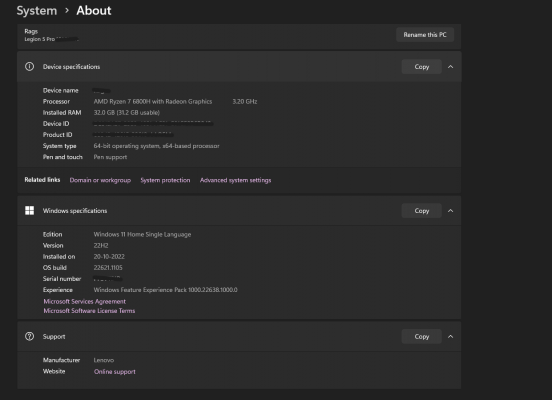This screenshot has width=552, height=400.
Task: Click the Support section header text
Action: coord(54,336)
